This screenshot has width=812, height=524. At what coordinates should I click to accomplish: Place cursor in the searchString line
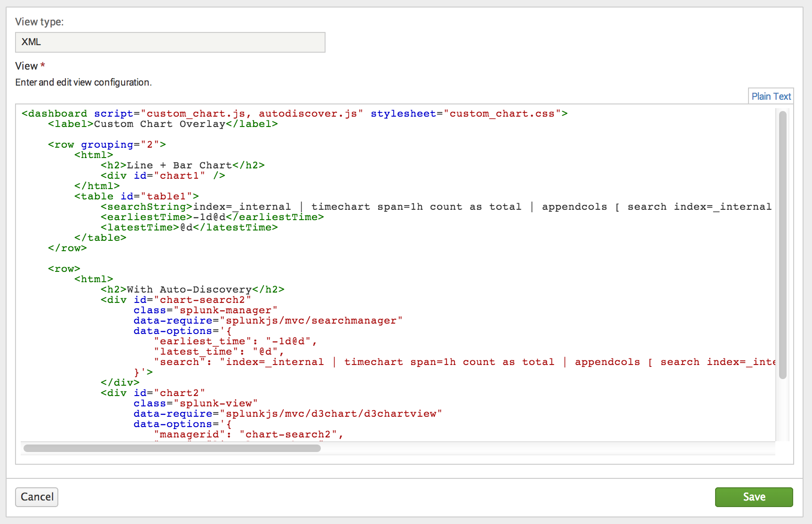tap(376, 207)
